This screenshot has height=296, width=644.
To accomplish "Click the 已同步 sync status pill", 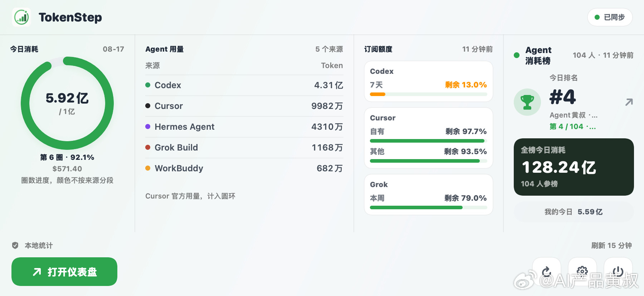I will coord(610,17).
